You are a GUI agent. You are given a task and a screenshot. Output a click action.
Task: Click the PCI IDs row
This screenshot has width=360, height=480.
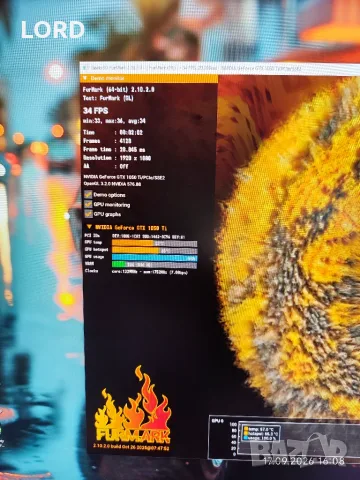(x=135, y=236)
